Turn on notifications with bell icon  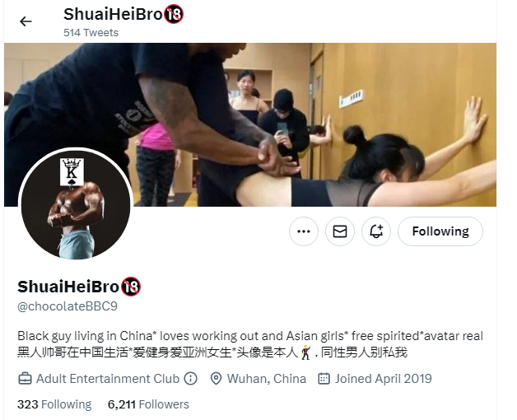376,231
